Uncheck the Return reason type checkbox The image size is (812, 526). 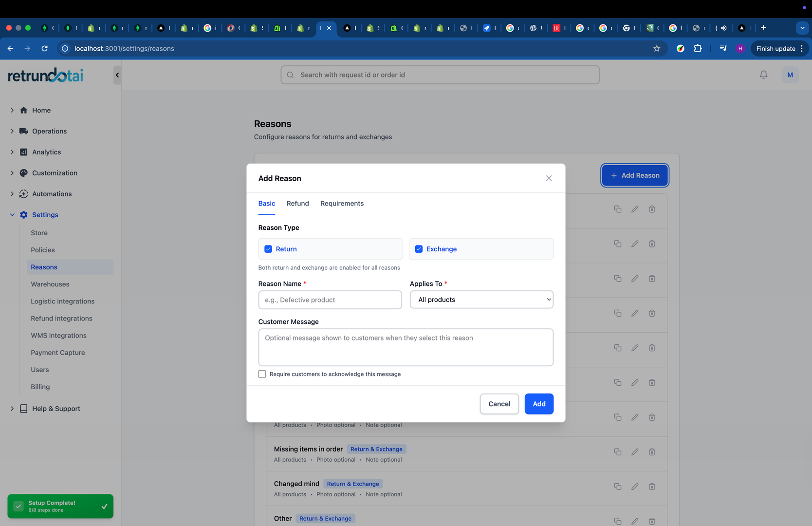268,249
